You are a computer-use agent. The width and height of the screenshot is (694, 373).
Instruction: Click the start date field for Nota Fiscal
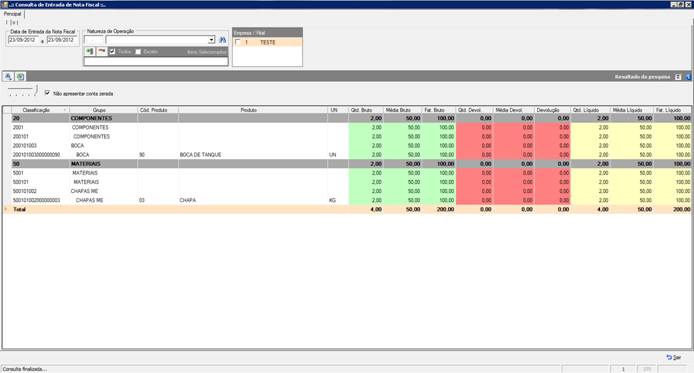tap(24, 40)
